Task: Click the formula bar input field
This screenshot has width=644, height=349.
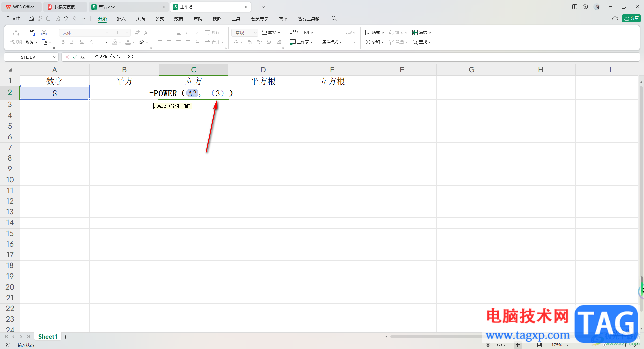Action: coord(364,57)
